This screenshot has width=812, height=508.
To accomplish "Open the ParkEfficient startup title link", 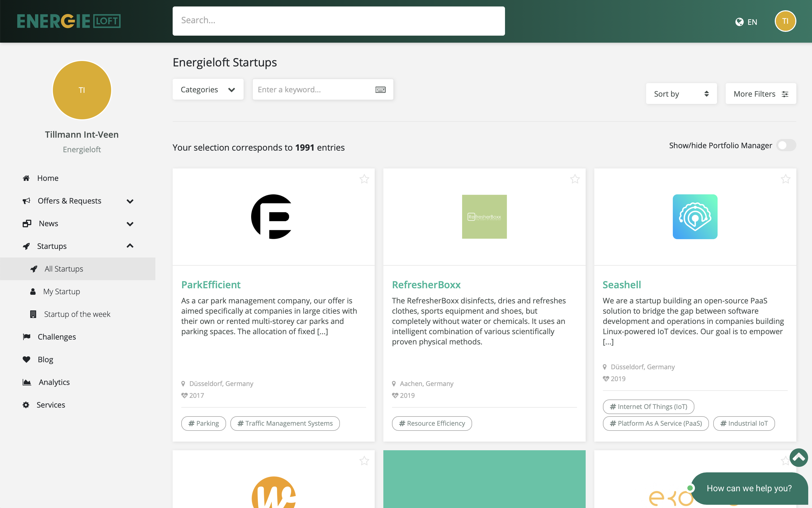I will click(211, 285).
